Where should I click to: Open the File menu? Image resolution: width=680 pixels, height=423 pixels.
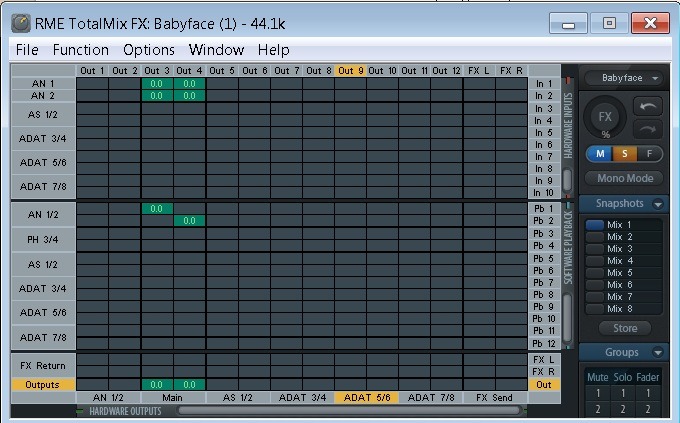[27, 50]
